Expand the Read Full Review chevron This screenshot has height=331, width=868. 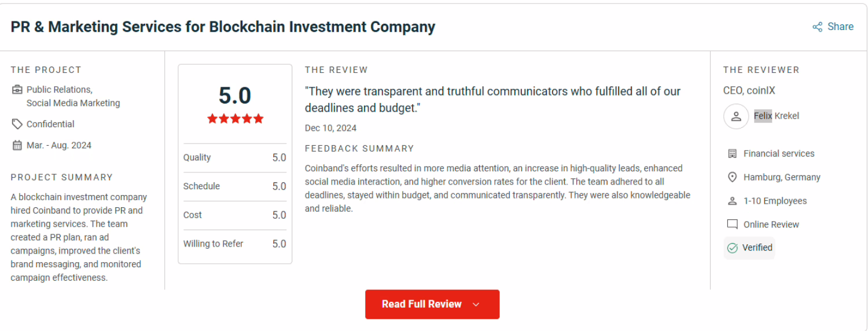(476, 305)
